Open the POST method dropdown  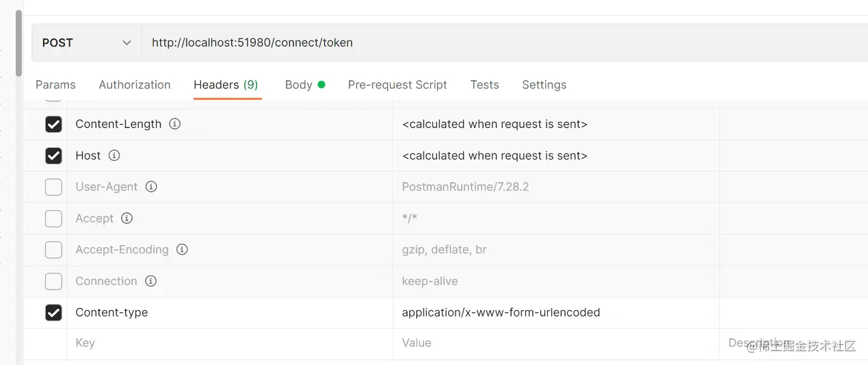tap(86, 42)
